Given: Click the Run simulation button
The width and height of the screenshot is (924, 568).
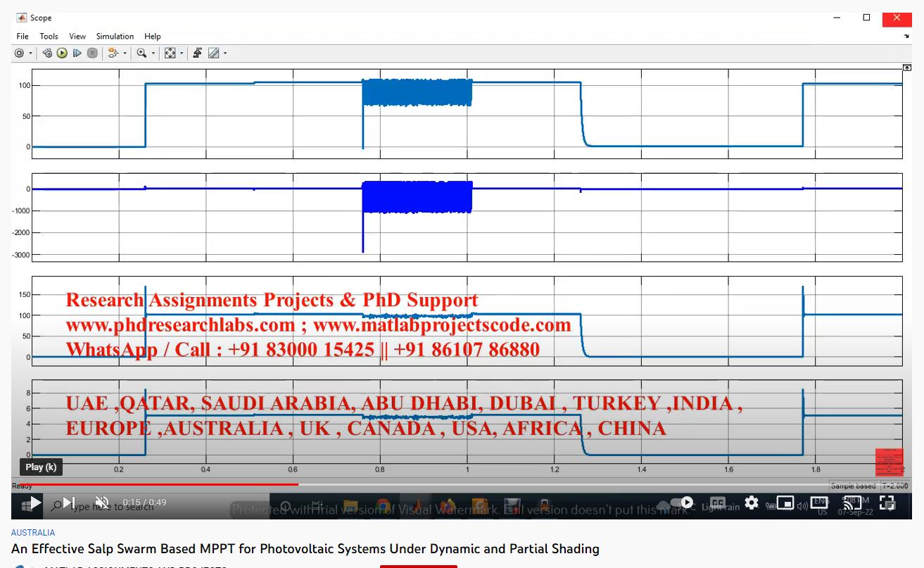Looking at the screenshot, I should tap(62, 53).
